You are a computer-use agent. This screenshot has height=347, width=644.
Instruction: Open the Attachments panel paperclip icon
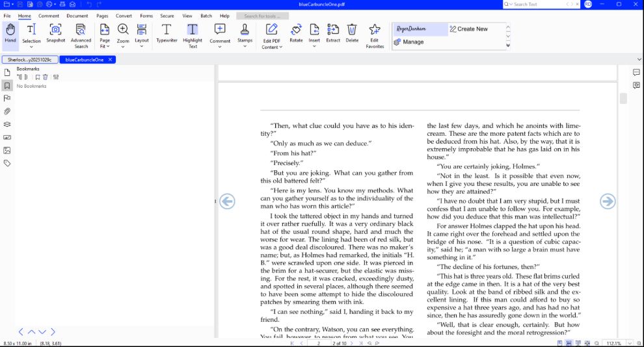pos(7,111)
